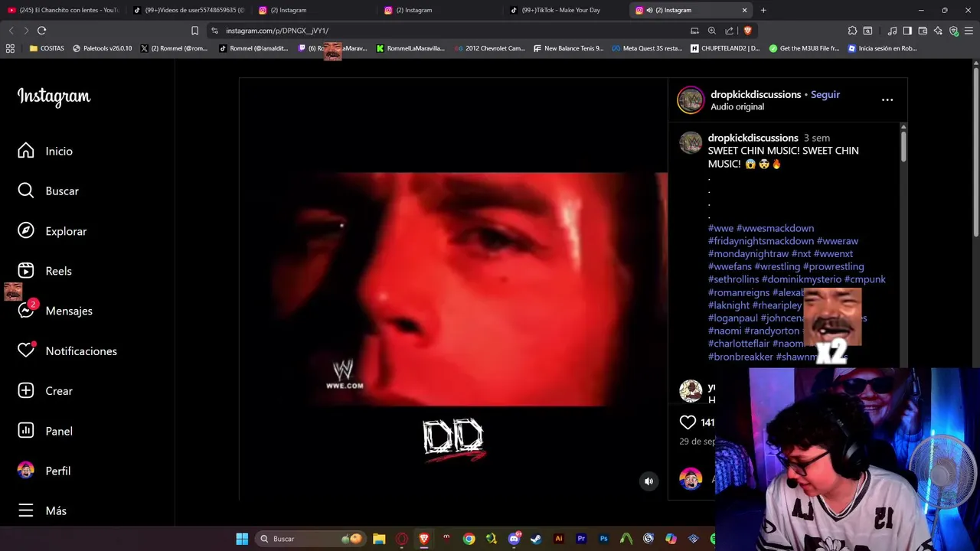Reload the current page
The width and height of the screenshot is (980, 551).
tap(41, 31)
